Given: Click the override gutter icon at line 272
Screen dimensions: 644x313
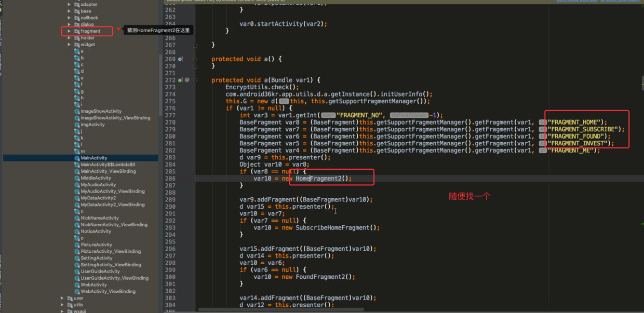Looking at the screenshot, I should click(x=181, y=80).
